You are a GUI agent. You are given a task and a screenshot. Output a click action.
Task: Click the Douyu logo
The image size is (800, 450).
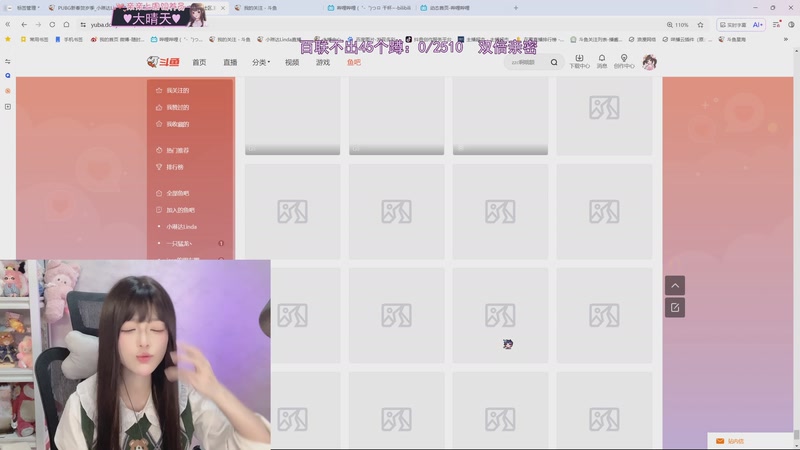point(163,62)
